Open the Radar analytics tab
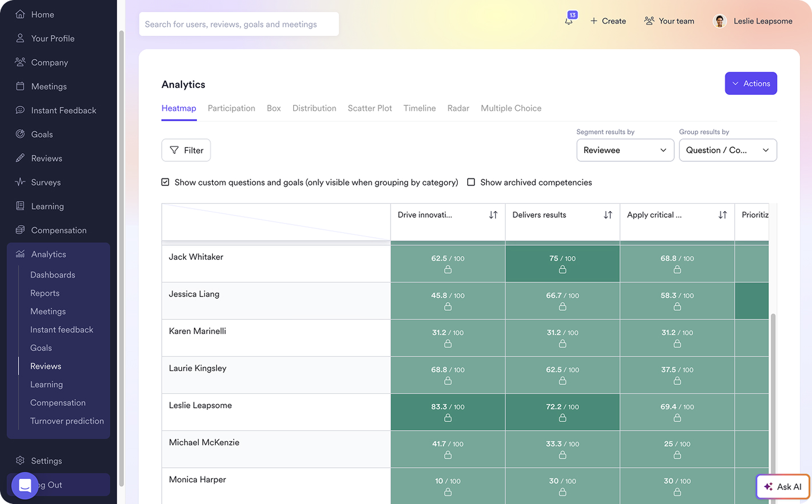Viewport: 812px width, 504px height. point(458,108)
